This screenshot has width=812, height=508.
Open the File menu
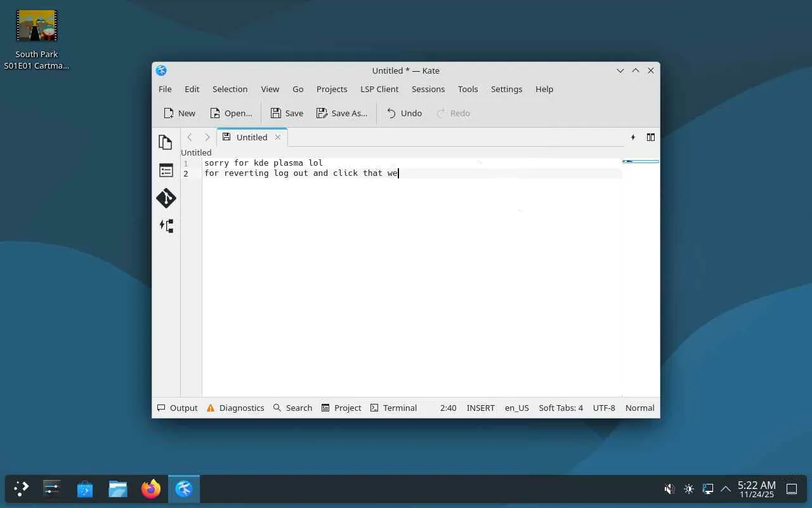[x=165, y=89]
